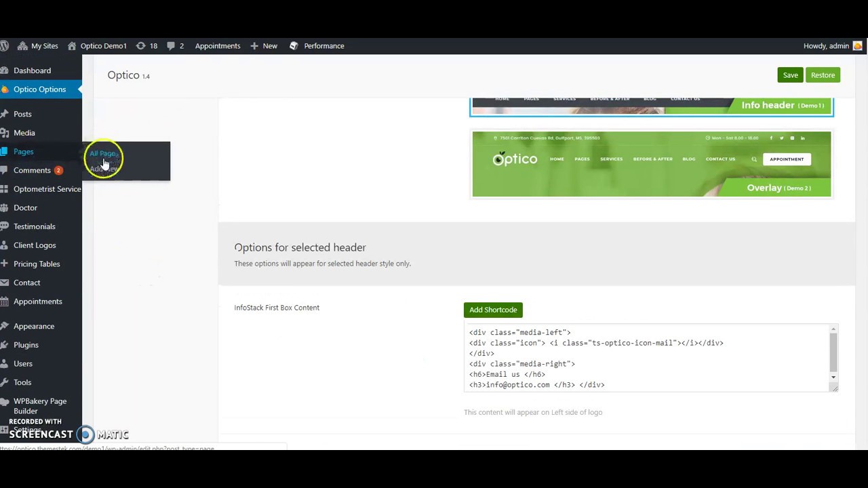The image size is (868, 488).
Task: Click the My Sites network icon
Action: (22, 45)
